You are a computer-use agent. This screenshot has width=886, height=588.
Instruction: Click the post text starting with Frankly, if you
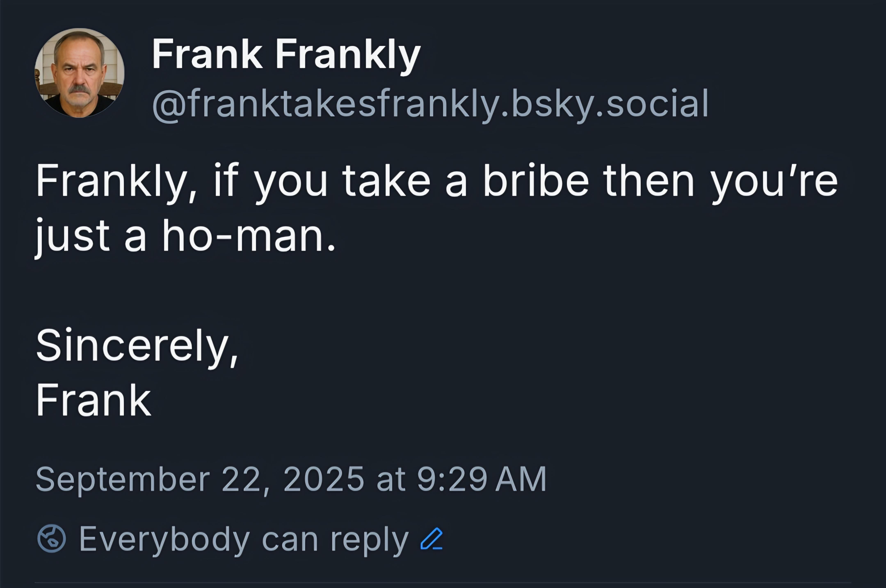[x=437, y=209]
